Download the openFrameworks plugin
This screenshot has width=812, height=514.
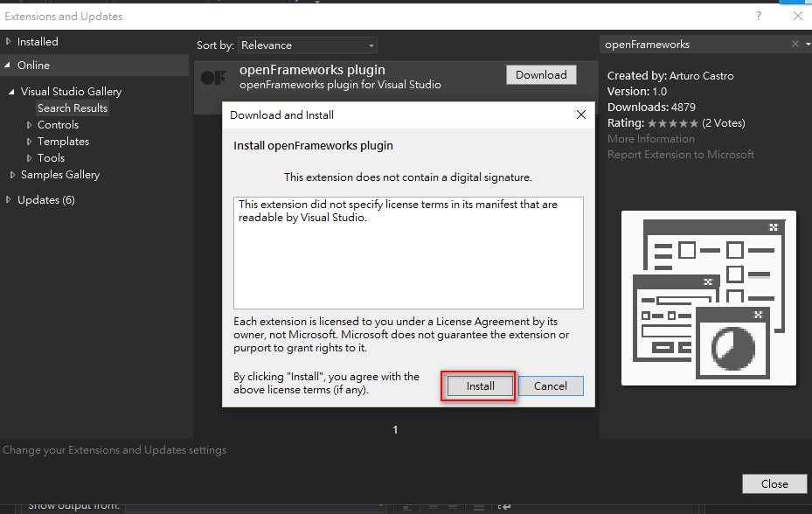541,74
